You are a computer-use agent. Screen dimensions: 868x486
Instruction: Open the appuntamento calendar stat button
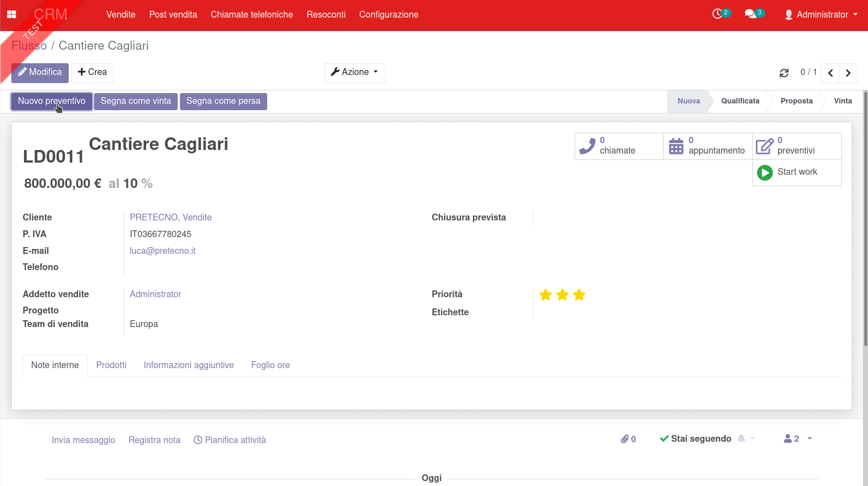(708, 146)
